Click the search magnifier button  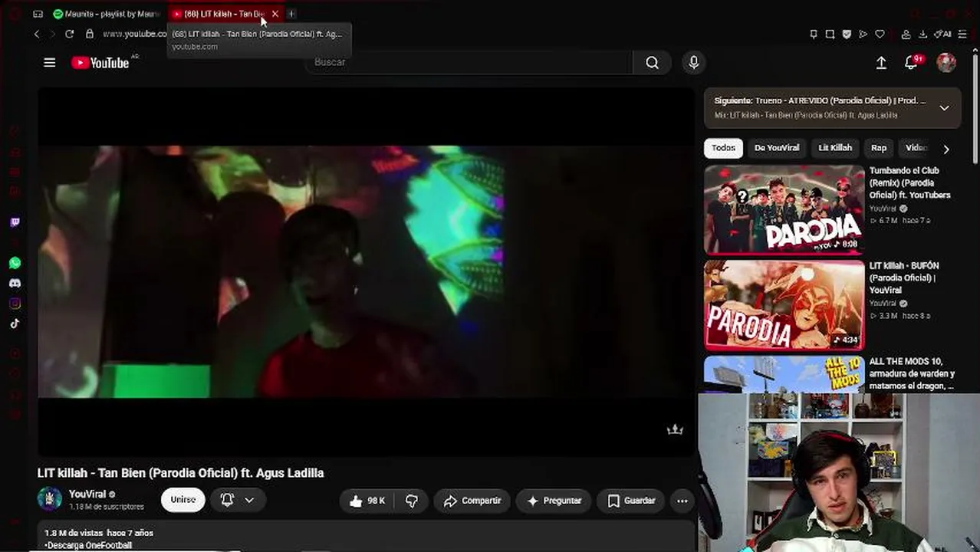point(652,63)
